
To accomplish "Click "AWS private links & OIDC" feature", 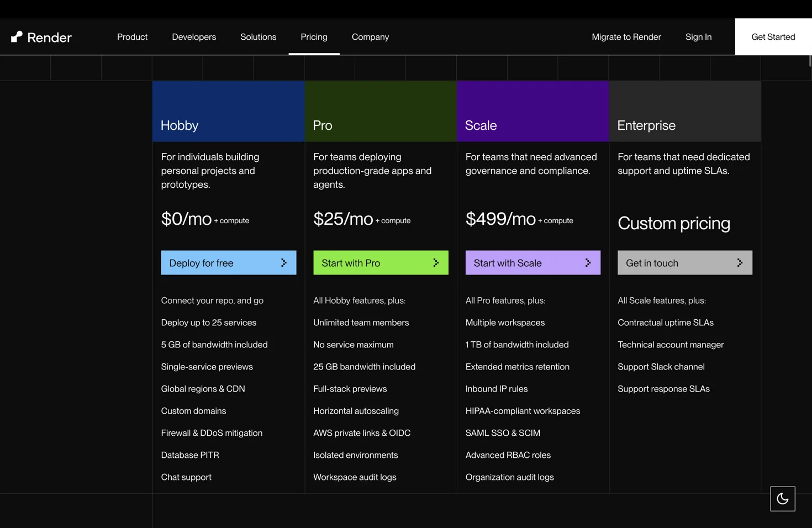I will click(x=362, y=433).
